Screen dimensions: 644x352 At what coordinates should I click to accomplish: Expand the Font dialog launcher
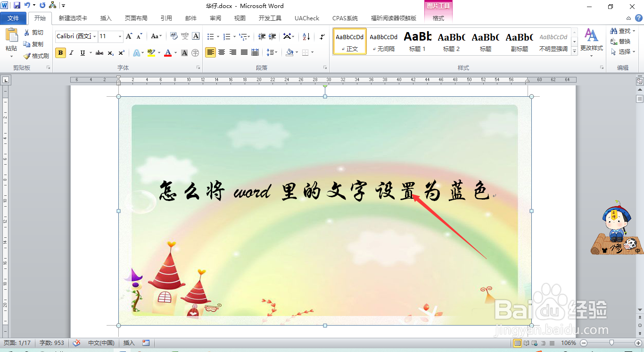(x=198, y=68)
